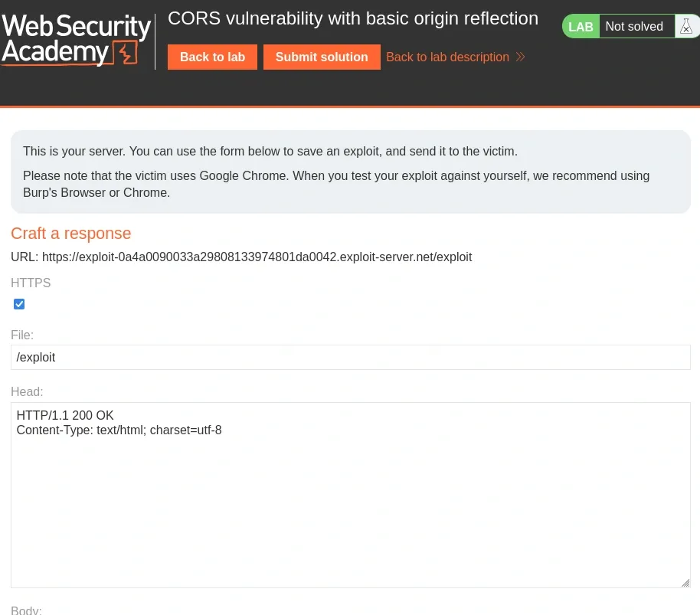Screen dimensions: 700x615
Task: Toggle the HTTPS checkbox
Action: pos(20,304)
